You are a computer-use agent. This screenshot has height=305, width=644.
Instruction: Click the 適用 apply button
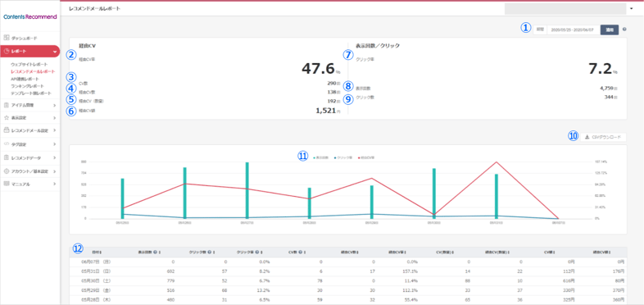[610, 30]
